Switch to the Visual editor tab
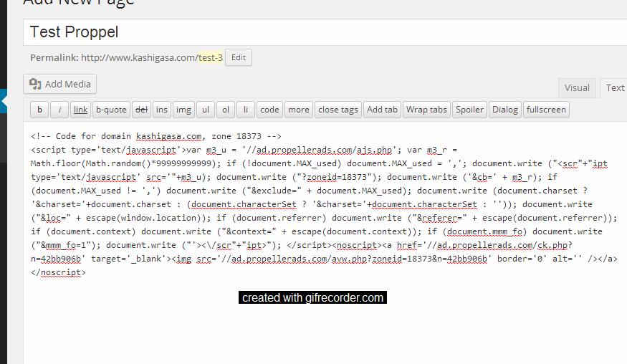The image size is (627, 364). [x=577, y=88]
